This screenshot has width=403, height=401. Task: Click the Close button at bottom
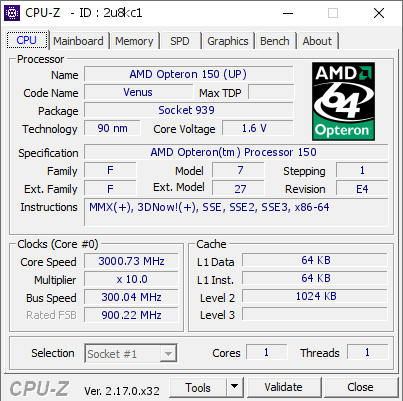click(x=360, y=387)
